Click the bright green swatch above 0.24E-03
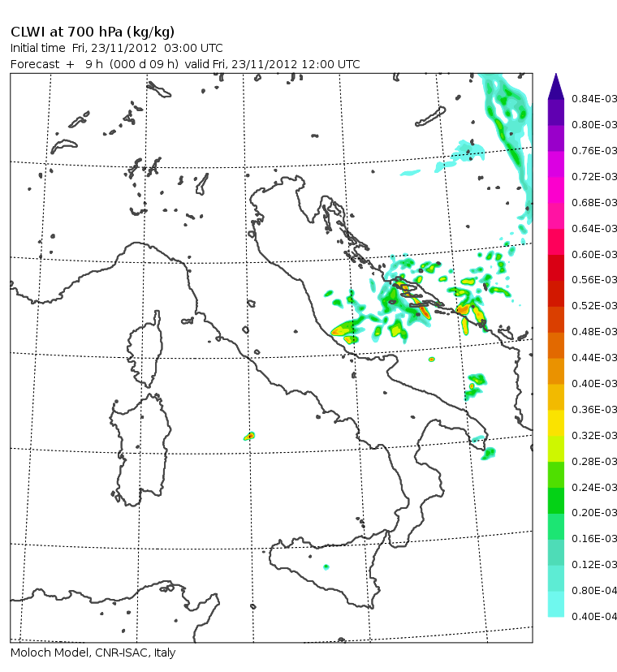Viewport: 617px width, 672px height. coord(555,475)
